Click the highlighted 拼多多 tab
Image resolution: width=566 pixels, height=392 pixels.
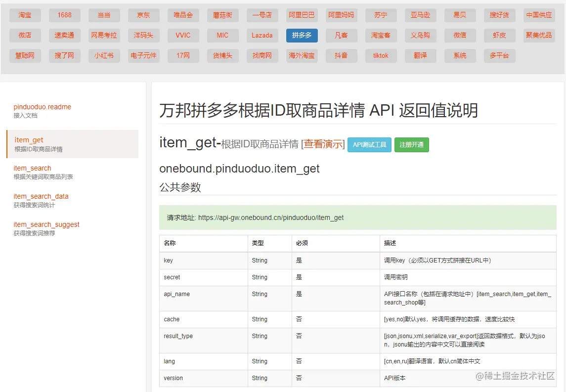point(302,36)
